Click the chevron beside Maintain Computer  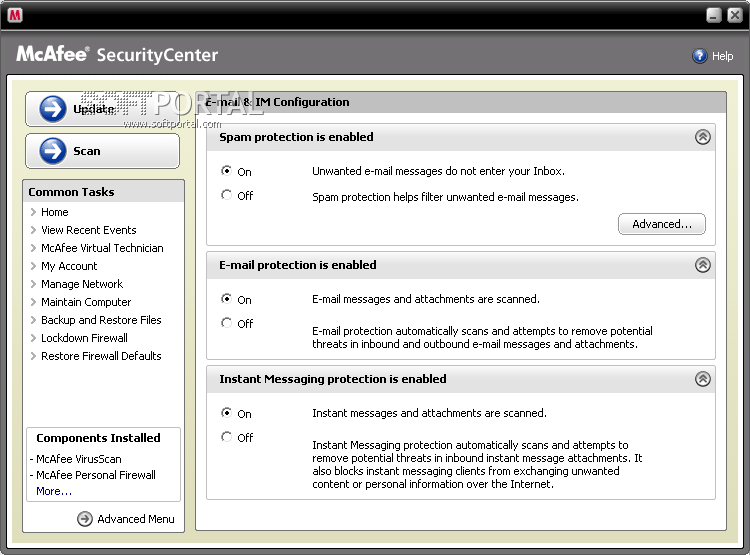(33, 302)
